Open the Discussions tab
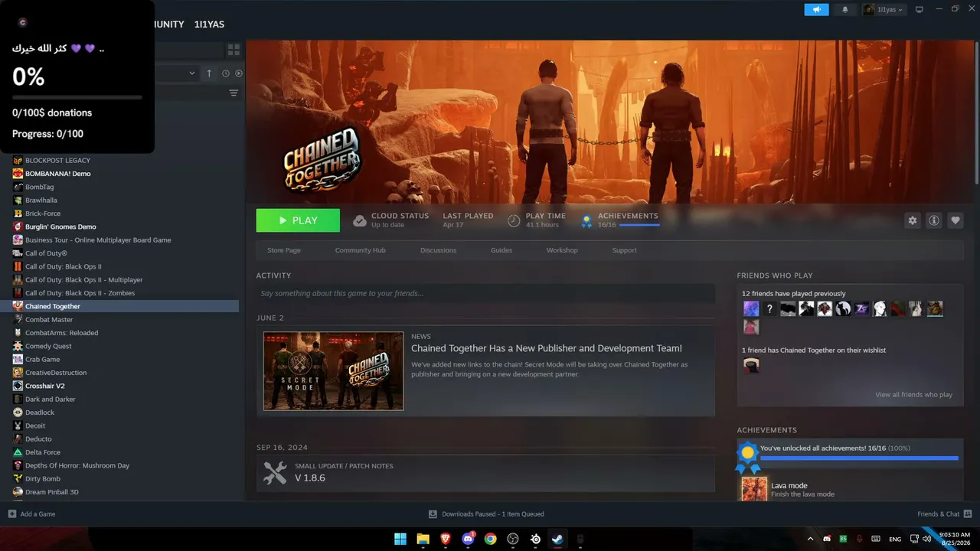This screenshot has width=980, height=551. point(438,250)
